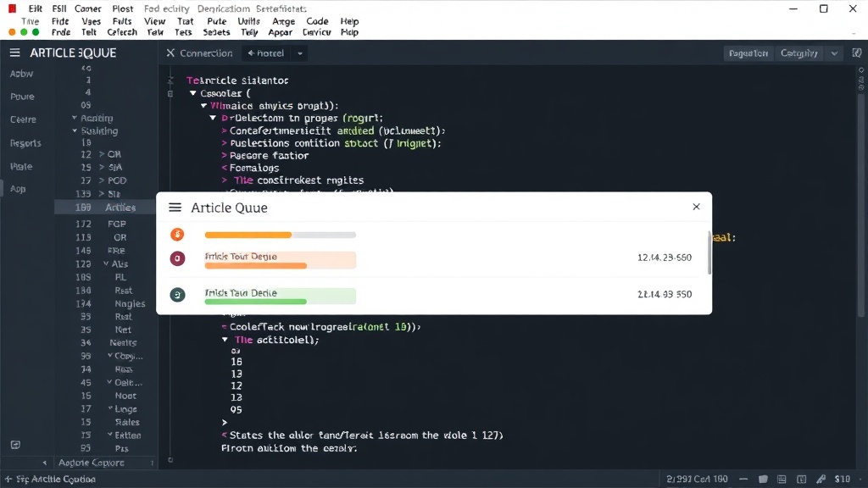Click the green status circle icon
This screenshot has width=868, height=488.
coord(177,295)
